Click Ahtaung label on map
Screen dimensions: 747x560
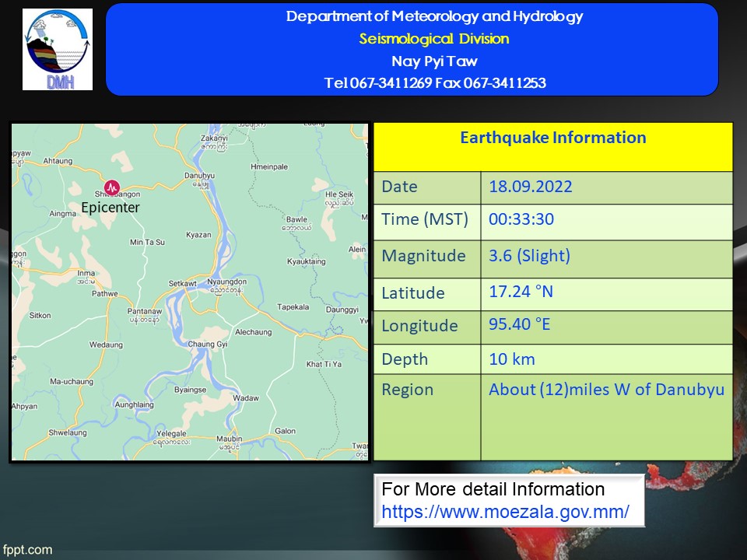[58, 161]
